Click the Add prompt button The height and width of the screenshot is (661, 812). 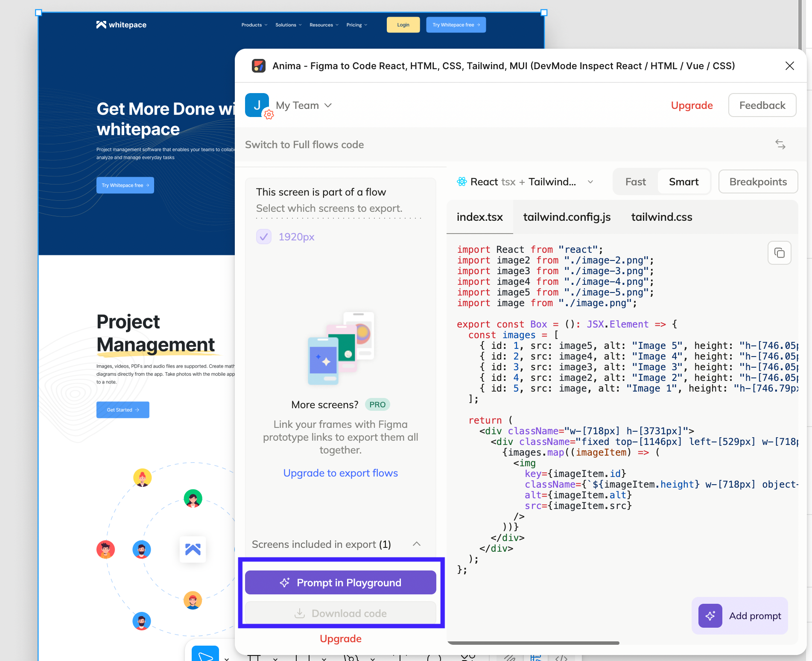739,616
